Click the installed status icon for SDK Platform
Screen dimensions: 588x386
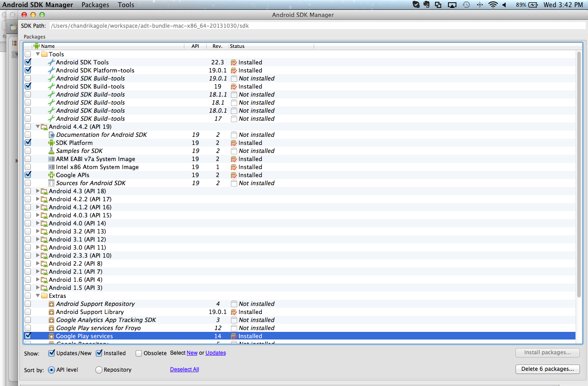[x=234, y=143]
